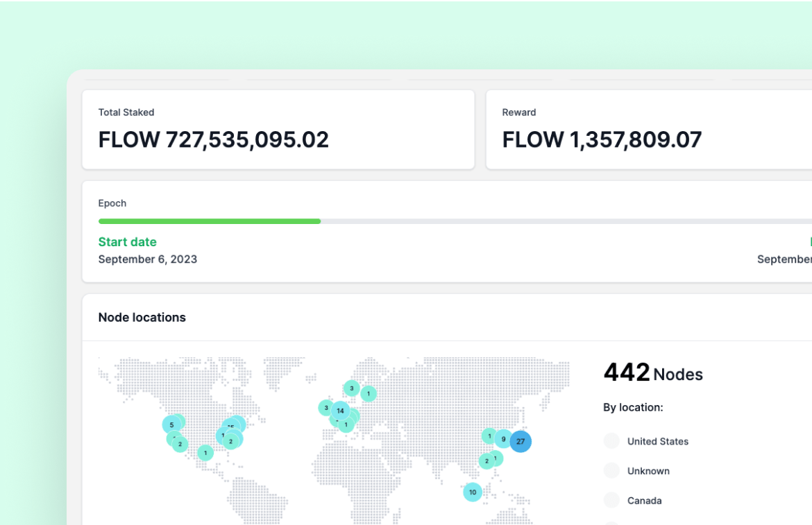
Task: Click the Canada flag icon in location list
Action: (x=611, y=500)
